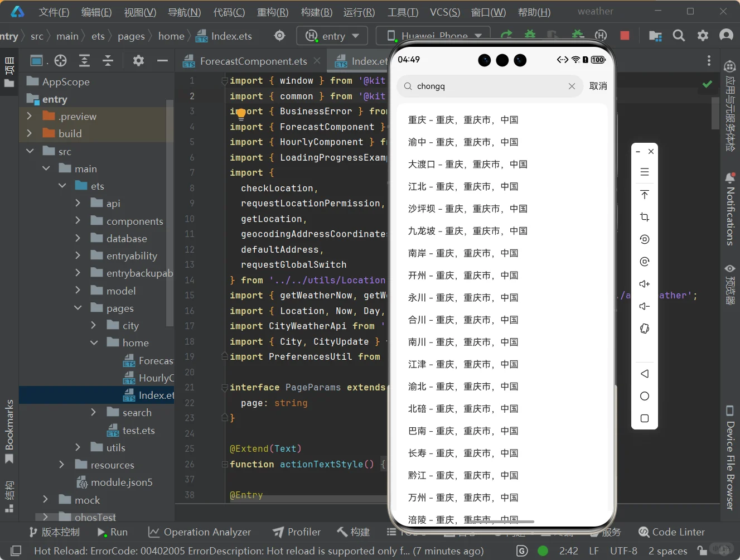
Task: Tap the emulator Recents square button
Action: [645, 418]
